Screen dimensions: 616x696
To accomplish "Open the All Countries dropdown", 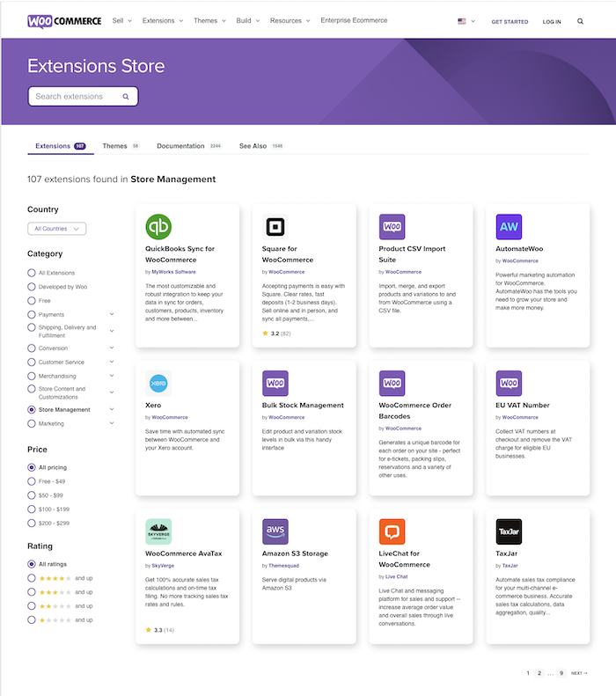I will tap(57, 229).
